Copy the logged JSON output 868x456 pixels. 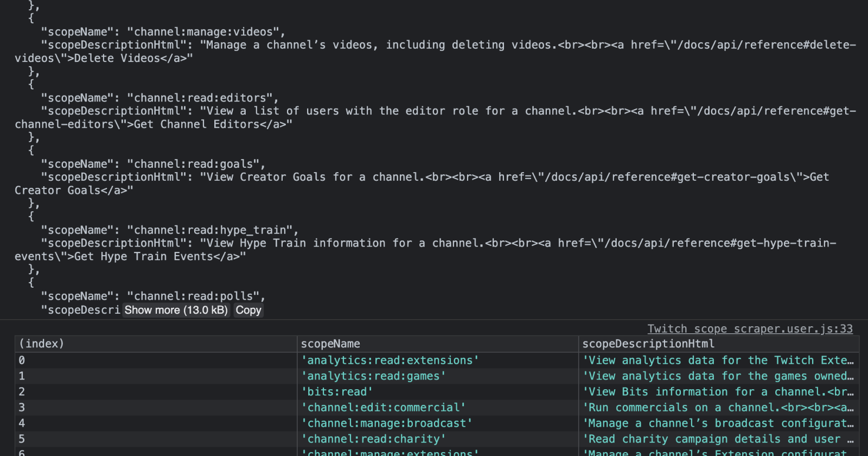pyautogui.click(x=248, y=310)
